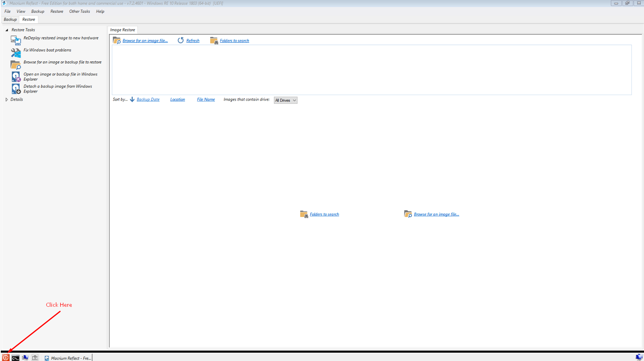This screenshot has width=644, height=361.
Task: Collapse the Restore Tasks section
Action: click(7, 30)
